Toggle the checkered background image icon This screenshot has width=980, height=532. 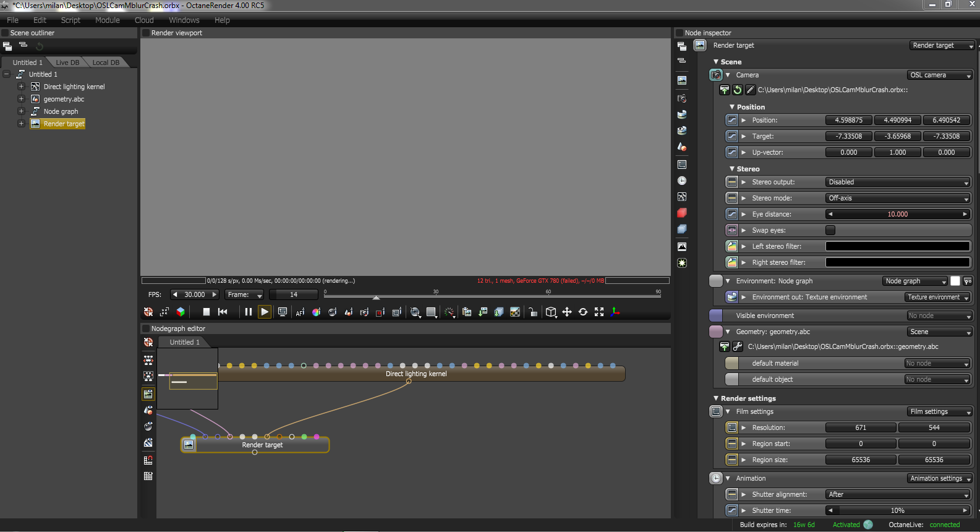click(515, 312)
